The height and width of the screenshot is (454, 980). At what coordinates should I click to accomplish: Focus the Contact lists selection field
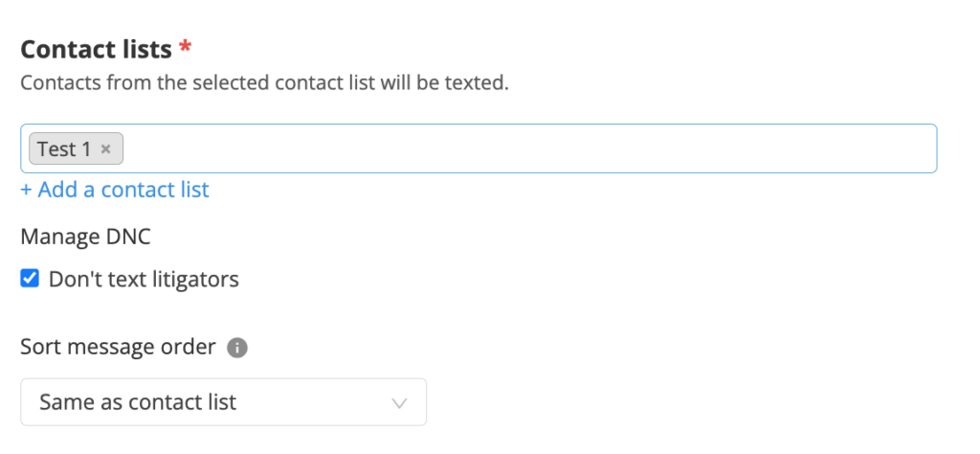click(479, 148)
